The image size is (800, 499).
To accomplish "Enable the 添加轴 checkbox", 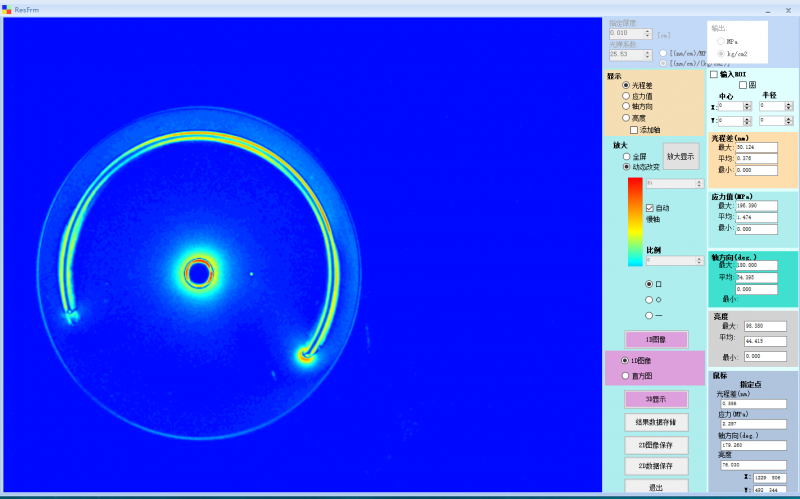I will point(634,129).
